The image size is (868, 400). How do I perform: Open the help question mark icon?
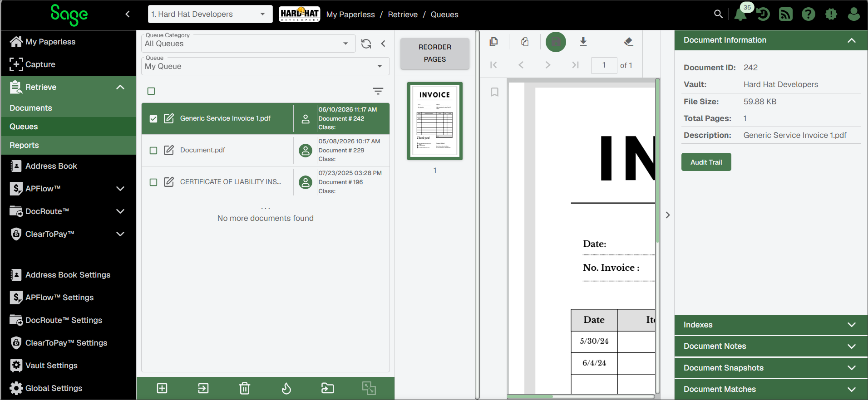[x=809, y=15]
